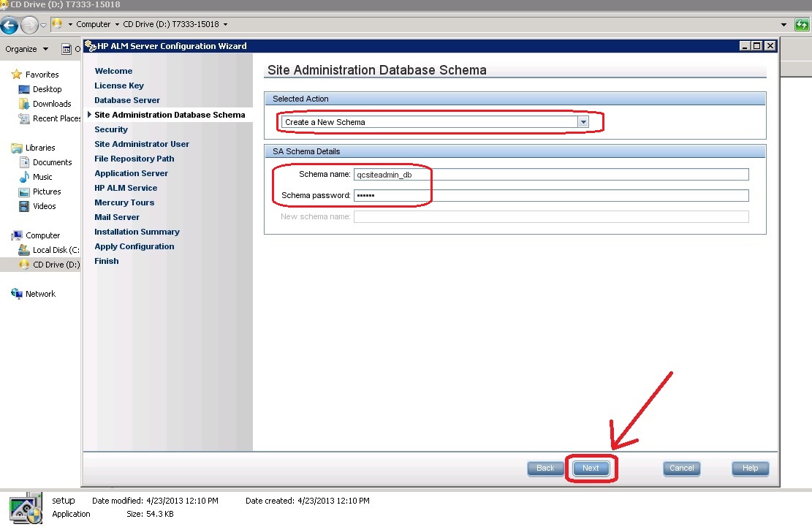Click the Help button in wizard
The image size is (812, 527).
point(750,468)
